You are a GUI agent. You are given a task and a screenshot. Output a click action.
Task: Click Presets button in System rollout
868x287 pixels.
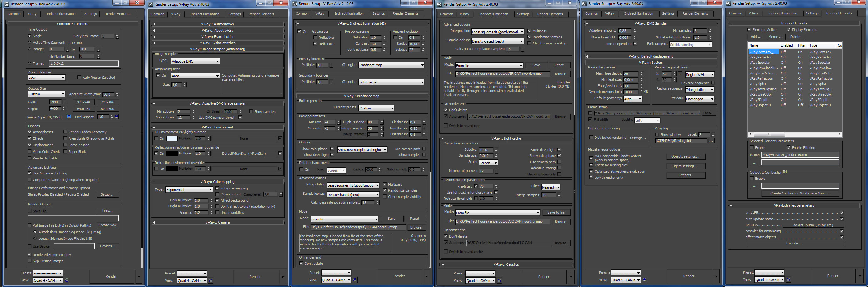(685, 175)
